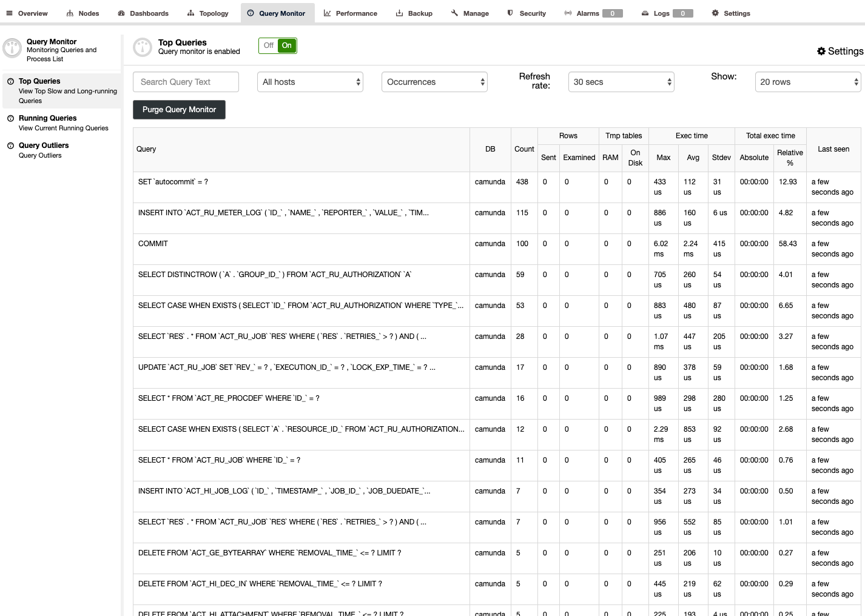This screenshot has height=616, width=865.
Task: Click the Purge Query Monitor button
Action: coord(179,110)
